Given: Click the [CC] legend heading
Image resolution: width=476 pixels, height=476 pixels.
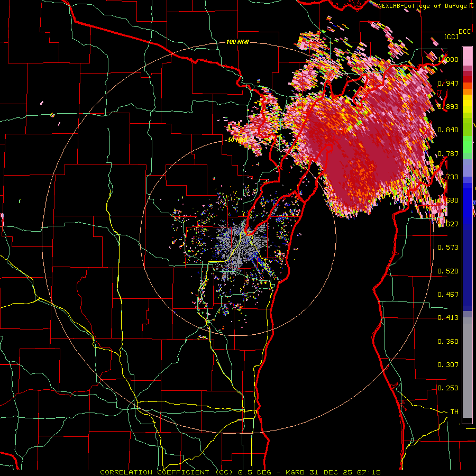Looking at the screenshot, I should pyautogui.click(x=452, y=37).
